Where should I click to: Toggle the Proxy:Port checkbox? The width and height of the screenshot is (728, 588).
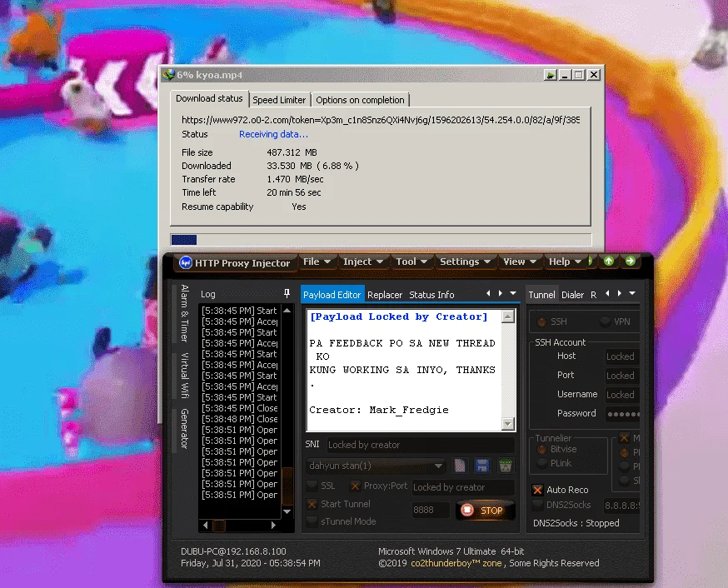(355, 486)
